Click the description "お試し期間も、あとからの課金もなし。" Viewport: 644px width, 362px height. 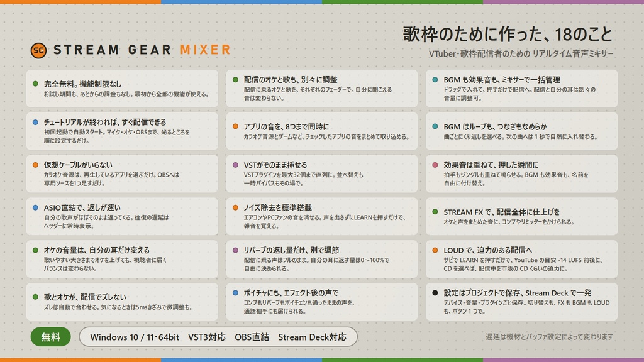point(89,94)
